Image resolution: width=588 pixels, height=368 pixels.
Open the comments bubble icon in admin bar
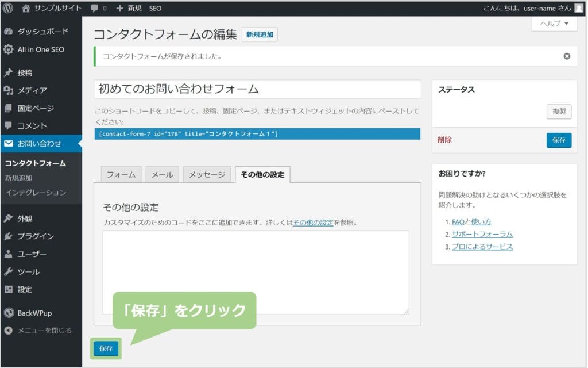click(95, 8)
